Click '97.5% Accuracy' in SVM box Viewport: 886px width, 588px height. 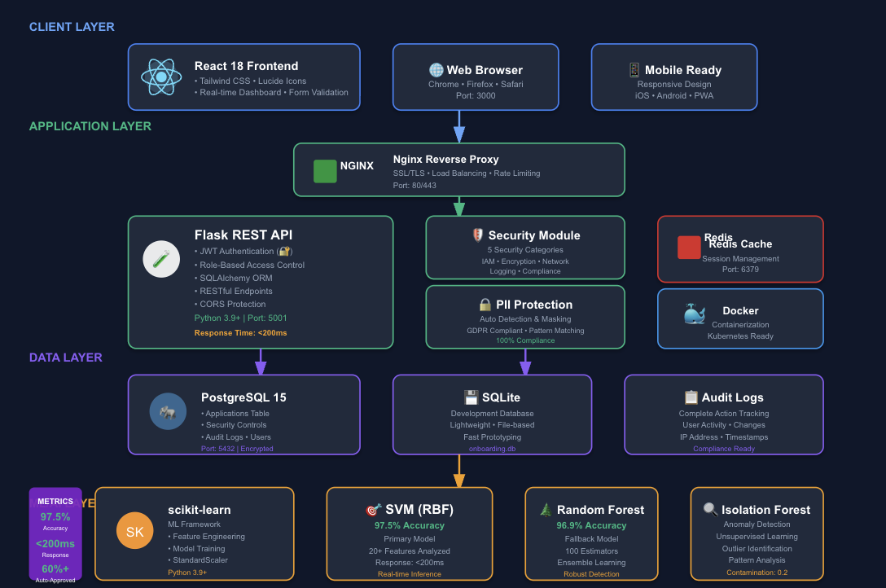coord(410,526)
